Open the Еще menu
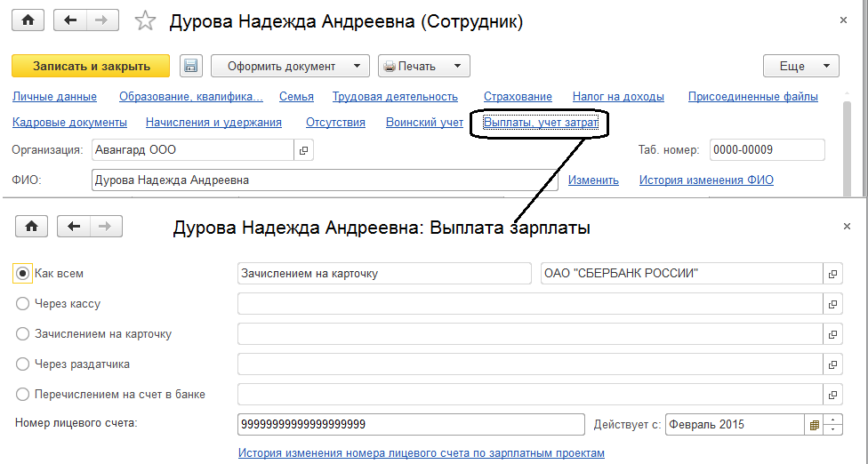The width and height of the screenshot is (868, 464). (x=801, y=66)
